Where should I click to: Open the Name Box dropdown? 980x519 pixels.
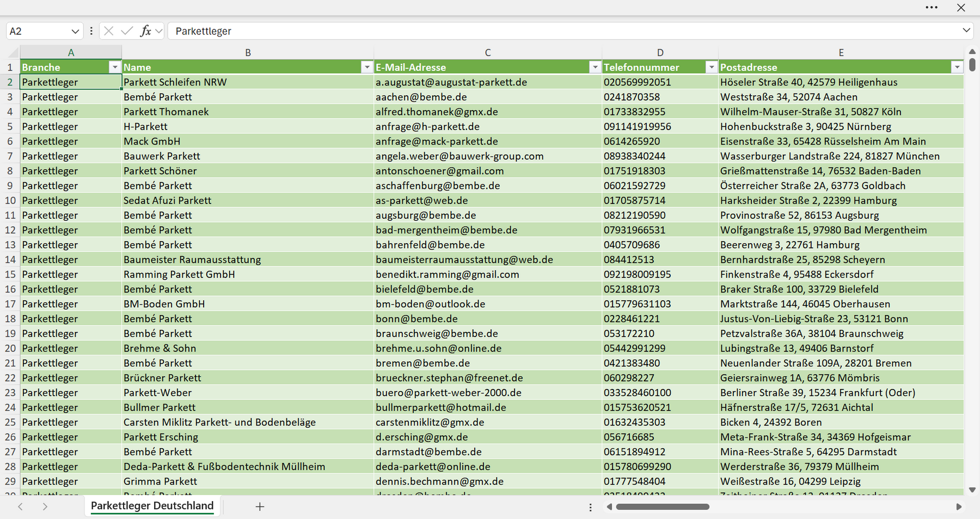75,32
